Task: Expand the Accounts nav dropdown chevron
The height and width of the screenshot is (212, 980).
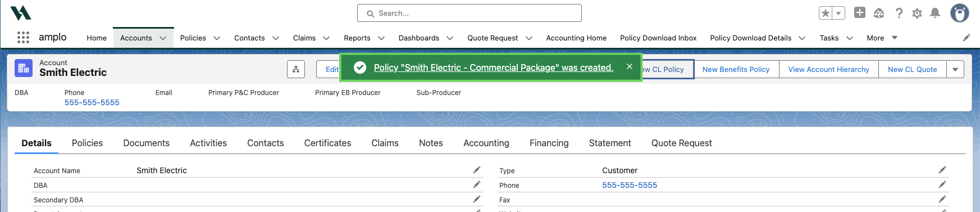Action: point(163,38)
